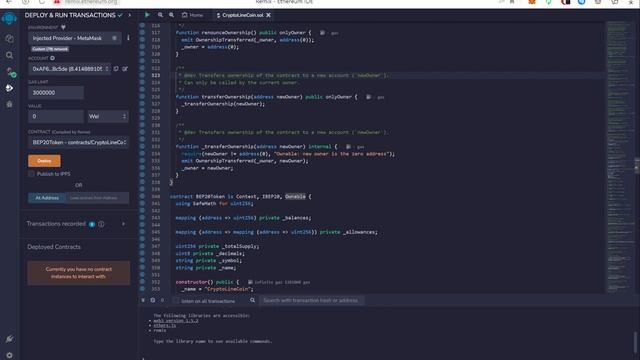Click the browser back arrow
This screenshot has height=360, width=640.
pos(9,2)
